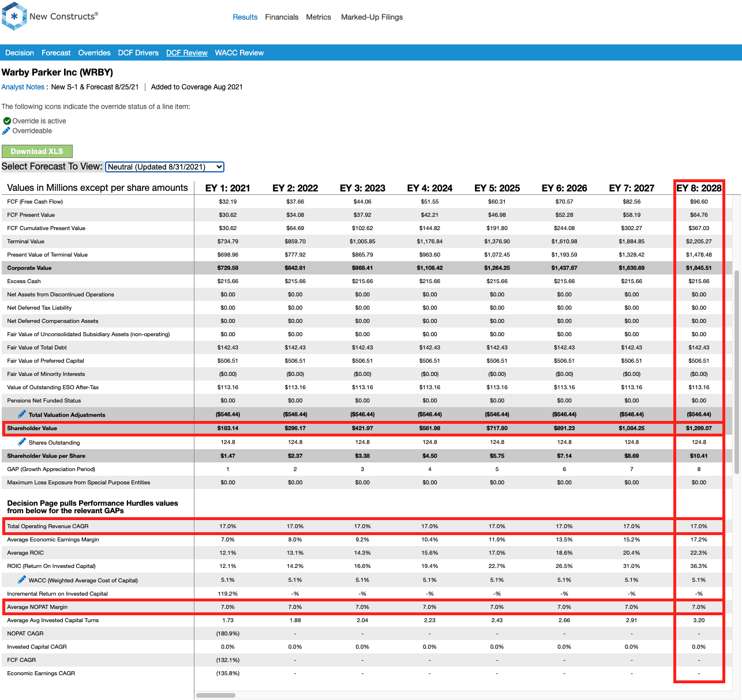
Task: Click the Download XLS button
Action: click(37, 151)
